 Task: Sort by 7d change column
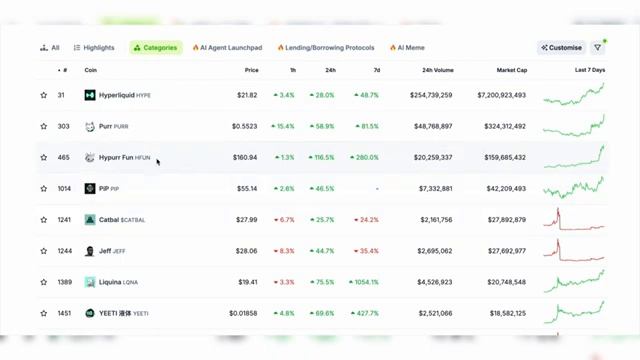coord(377,70)
